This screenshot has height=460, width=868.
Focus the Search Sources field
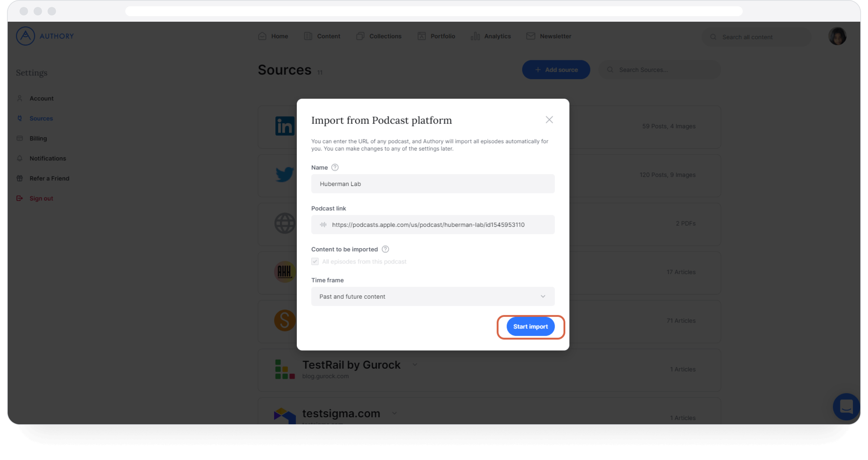tap(660, 70)
